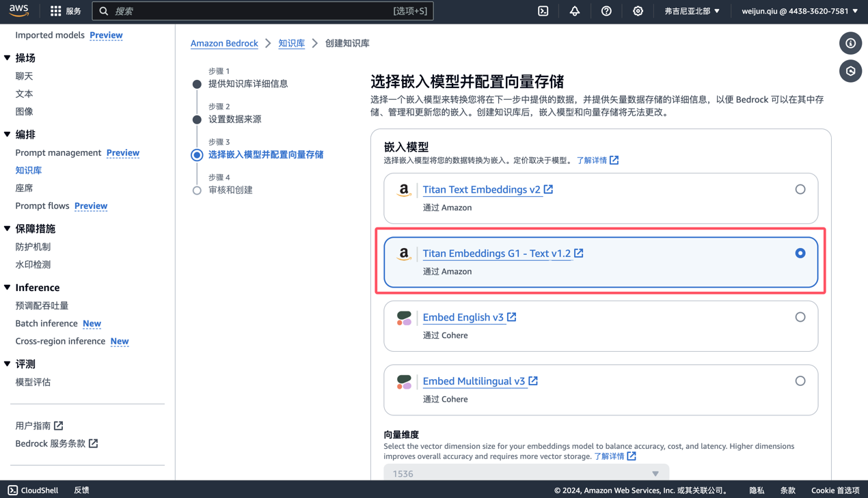
Task: Go to step 1 circle 提供知识库详细信息
Action: 197,84
